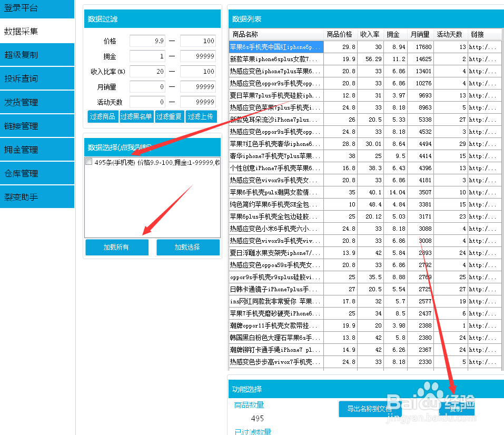Viewport: 504px width, 435px height.
Task: Select row 热感变色步步高vivox7手机壳
Action: tap(365, 362)
